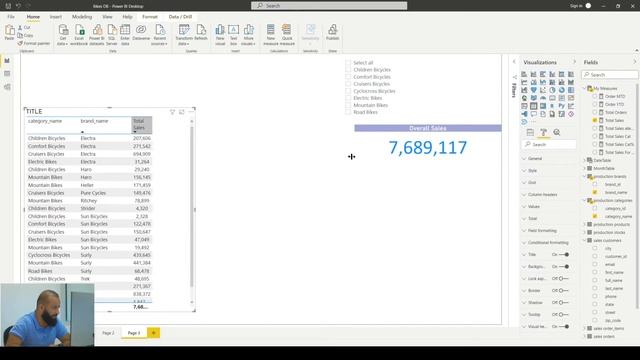Click the Python visual icon

click(562, 106)
